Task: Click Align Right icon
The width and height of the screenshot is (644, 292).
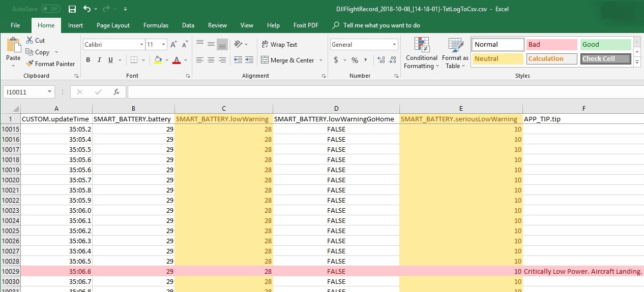Action: (x=222, y=60)
